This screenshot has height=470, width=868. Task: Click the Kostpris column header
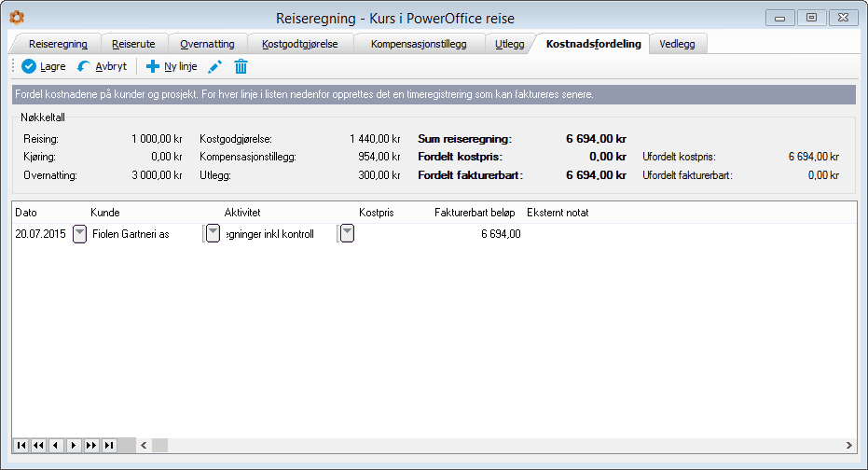coord(377,213)
